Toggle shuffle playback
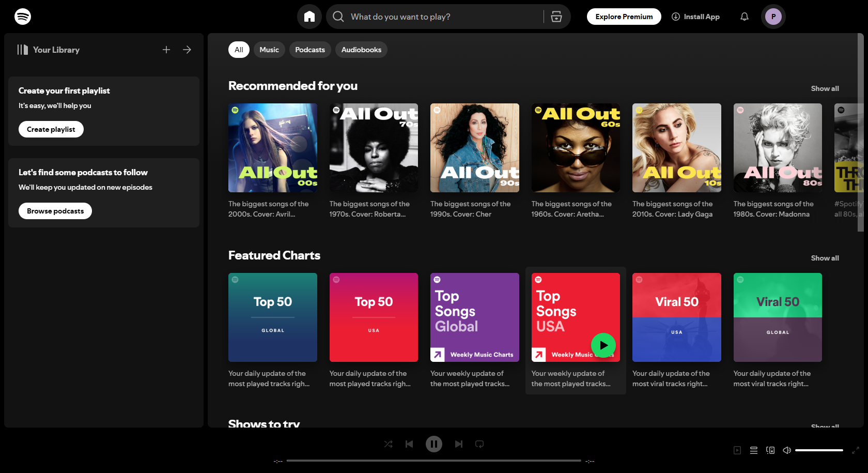868x473 pixels. [x=389, y=444]
